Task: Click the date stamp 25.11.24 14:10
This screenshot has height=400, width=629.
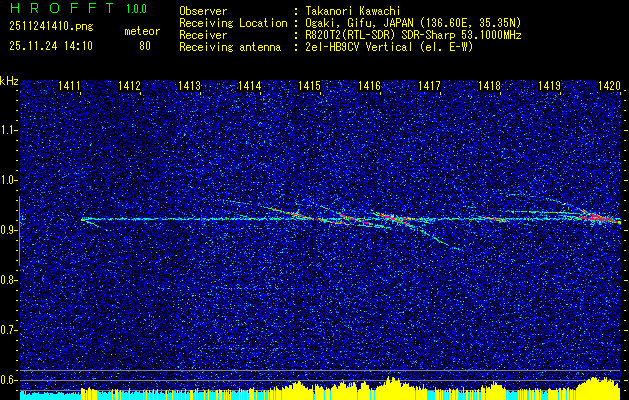Action: 51,46
